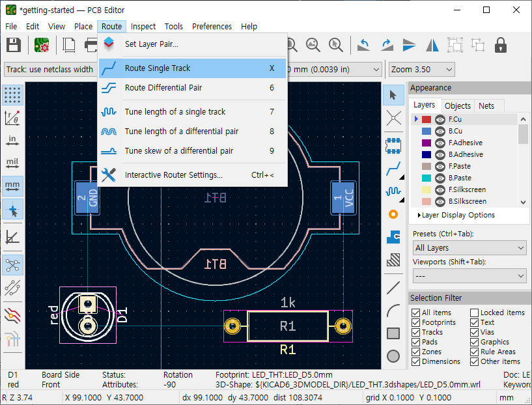Select the Draw line tool

[x=393, y=288]
